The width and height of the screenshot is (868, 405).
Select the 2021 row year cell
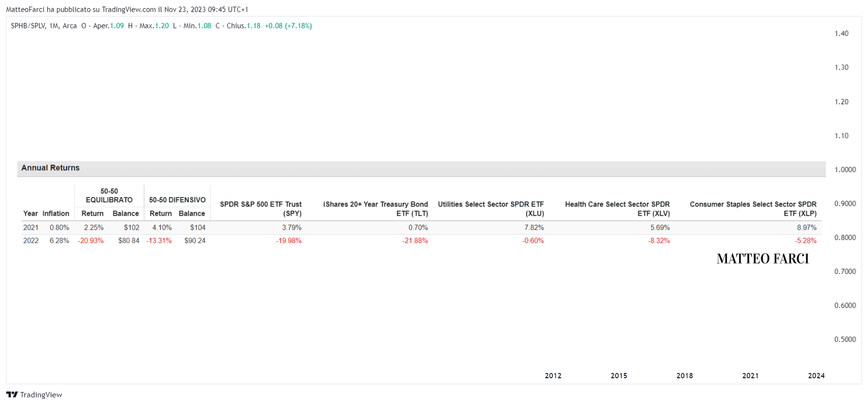pos(31,228)
